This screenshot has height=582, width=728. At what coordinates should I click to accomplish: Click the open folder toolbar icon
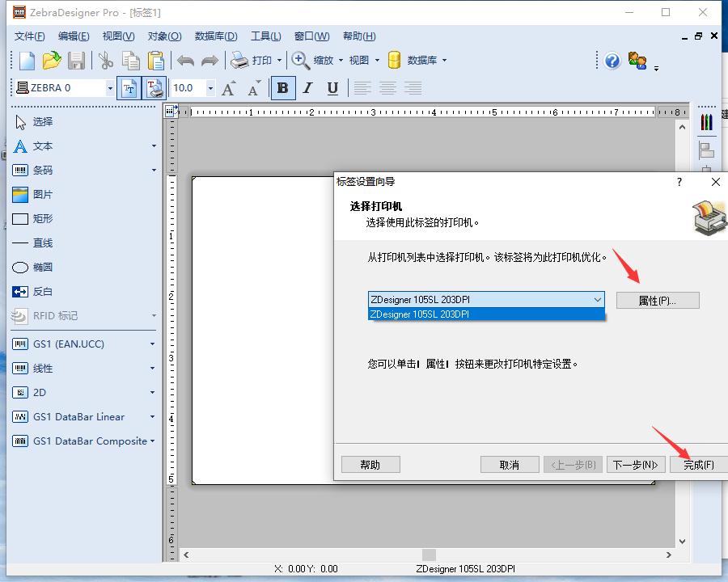(x=52, y=60)
